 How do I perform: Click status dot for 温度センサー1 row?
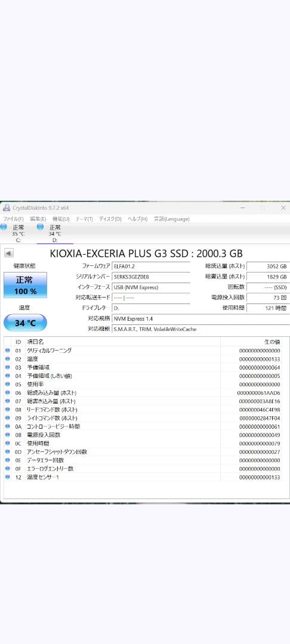[x=7, y=477]
